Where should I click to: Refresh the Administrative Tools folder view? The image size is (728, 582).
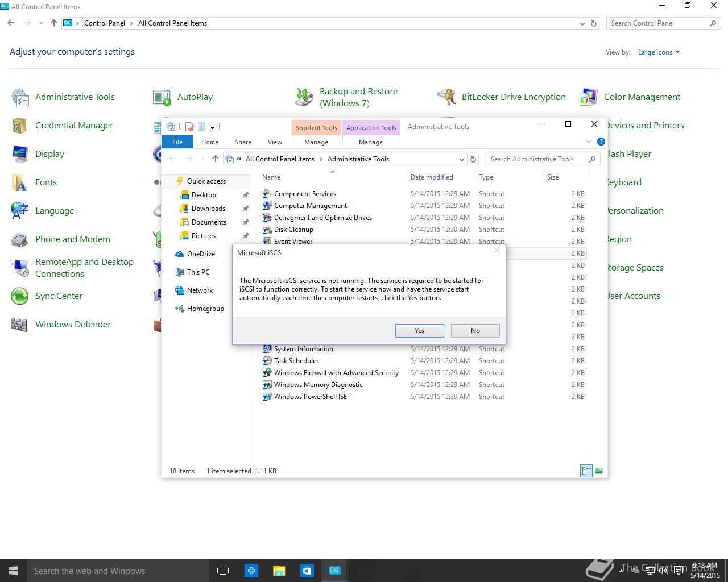pos(473,160)
